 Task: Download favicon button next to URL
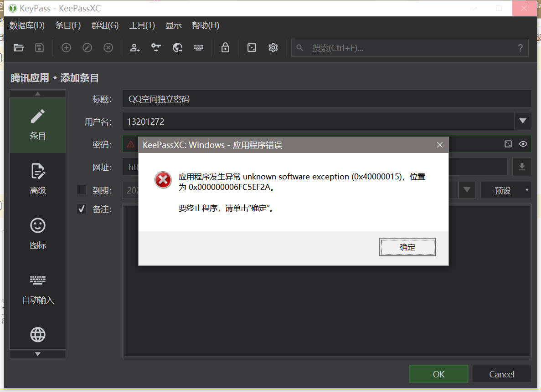pyautogui.click(x=522, y=167)
